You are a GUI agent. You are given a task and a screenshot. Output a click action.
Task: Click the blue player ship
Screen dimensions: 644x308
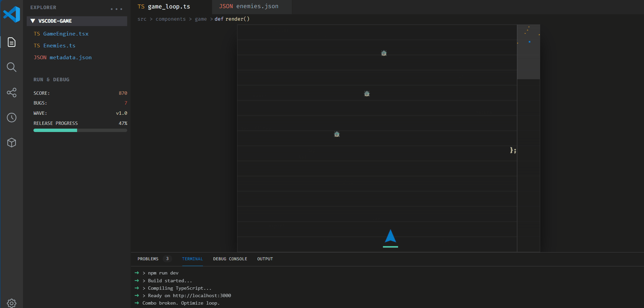click(390, 237)
